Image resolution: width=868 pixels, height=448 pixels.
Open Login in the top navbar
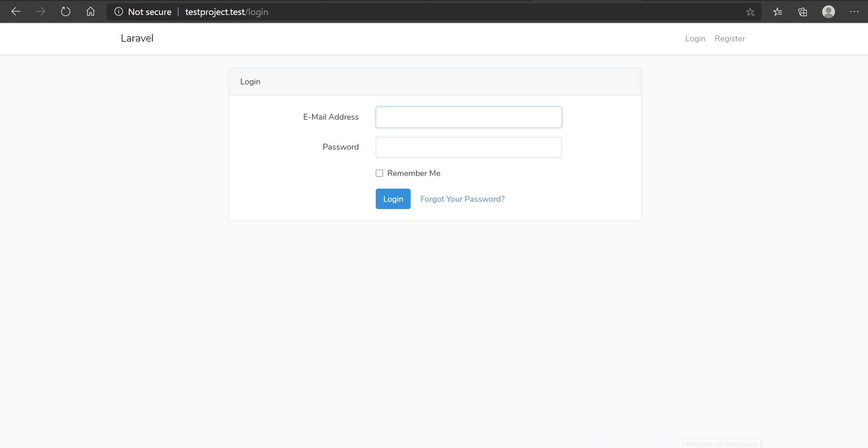coord(695,39)
